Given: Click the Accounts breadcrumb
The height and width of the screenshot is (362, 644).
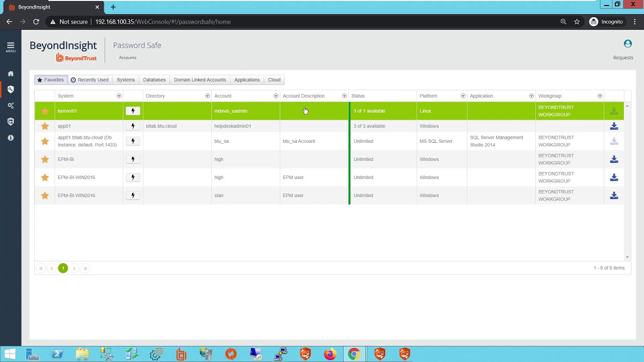Looking at the screenshot, I should [128, 58].
